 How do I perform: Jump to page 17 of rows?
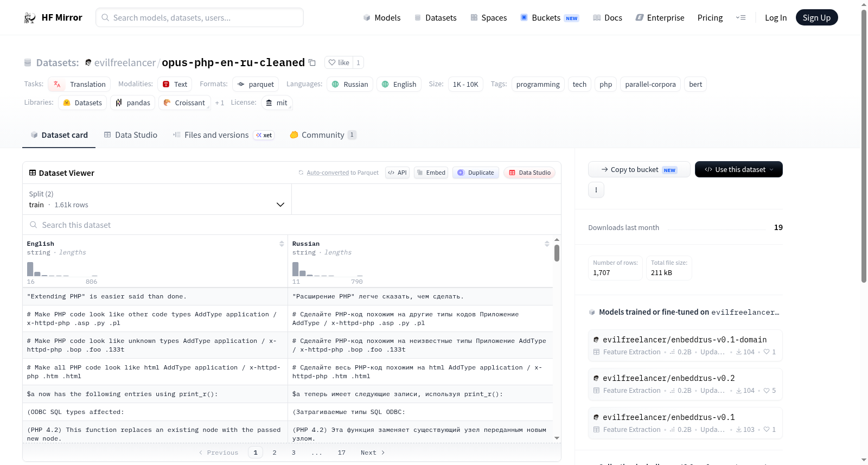point(342,453)
